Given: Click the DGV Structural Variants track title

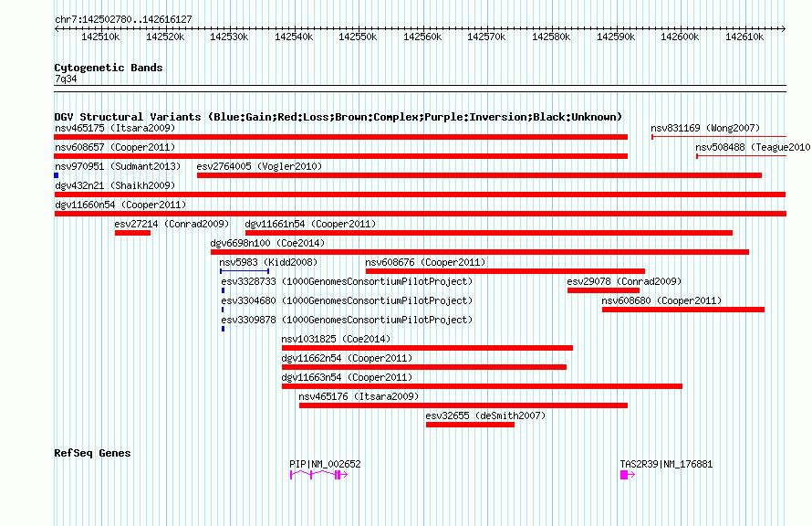Looking at the screenshot, I should tap(338, 117).
